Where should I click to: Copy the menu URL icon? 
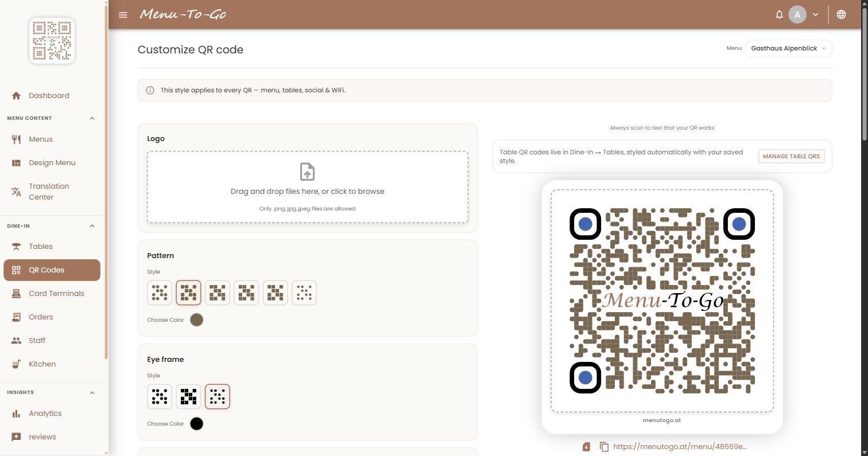click(x=604, y=446)
